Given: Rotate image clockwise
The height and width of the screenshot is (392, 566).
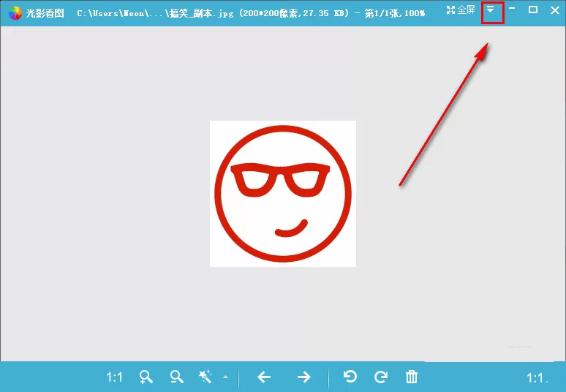Looking at the screenshot, I should coord(381,377).
